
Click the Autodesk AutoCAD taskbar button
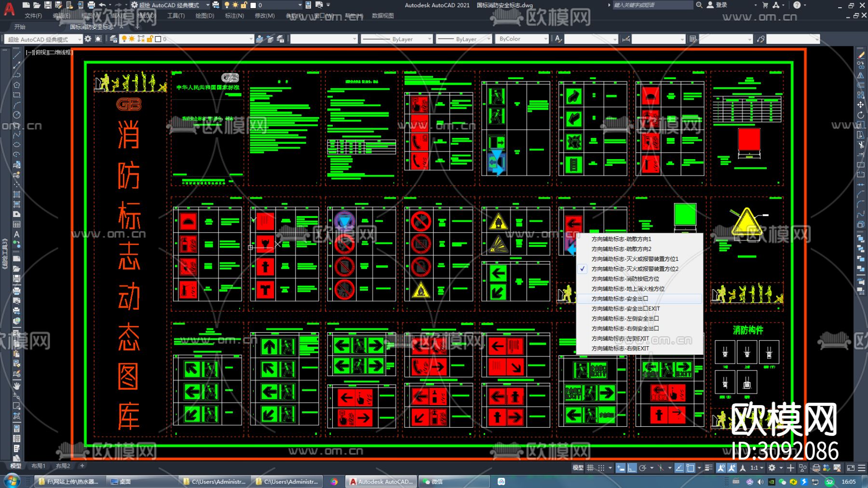(x=381, y=481)
